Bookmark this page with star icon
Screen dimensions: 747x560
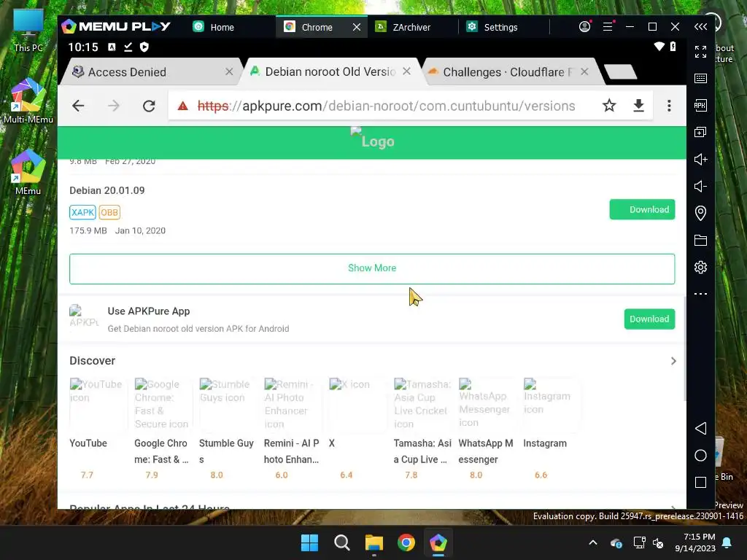click(609, 105)
